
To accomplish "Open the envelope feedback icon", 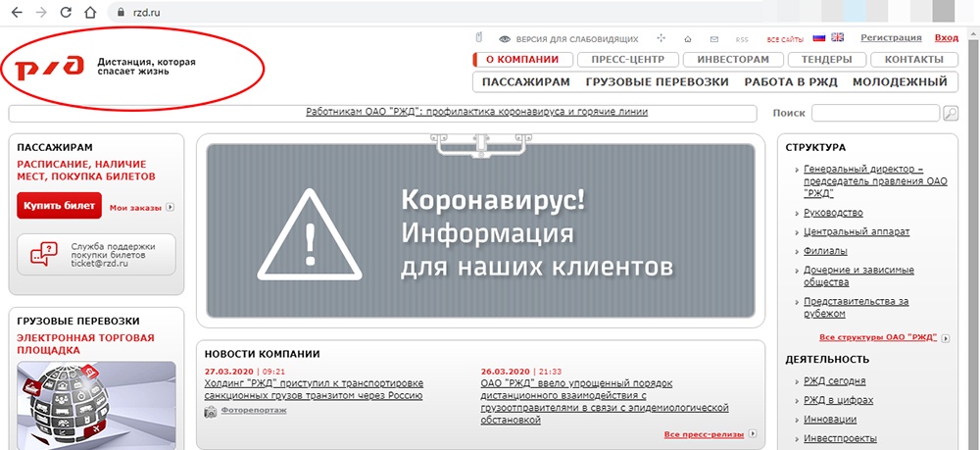I will click(714, 39).
